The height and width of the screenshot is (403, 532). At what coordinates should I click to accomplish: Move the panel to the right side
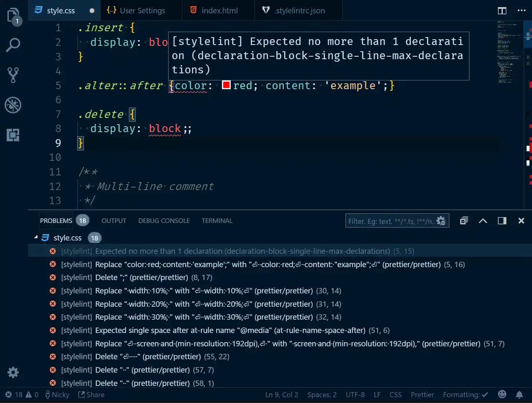[502, 221]
